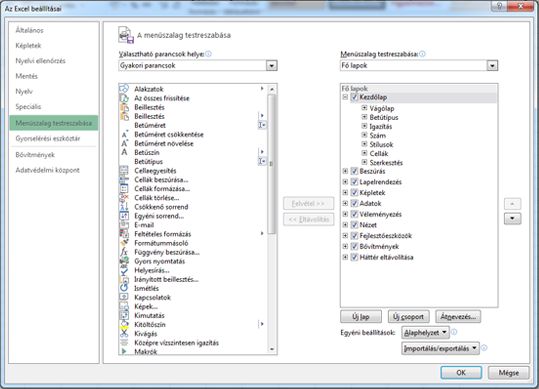Toggle the Véleményezés checkbox
539x389 pixels.
pos(354,214)
